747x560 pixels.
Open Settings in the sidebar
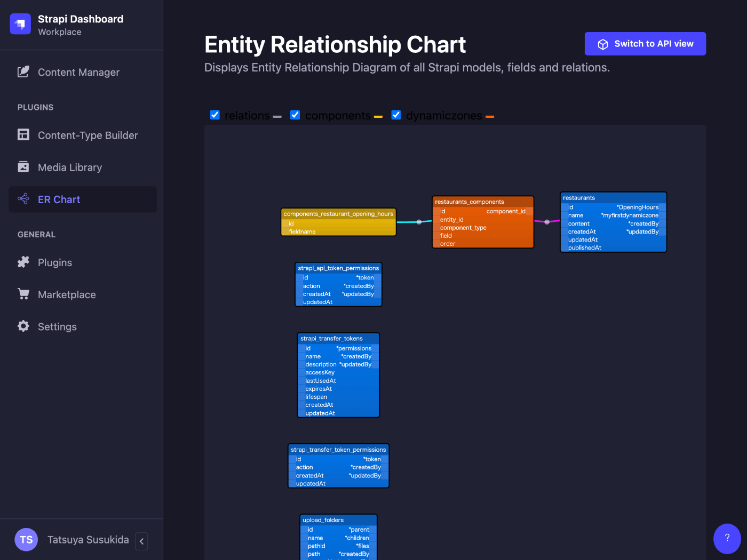click(83, 326)
